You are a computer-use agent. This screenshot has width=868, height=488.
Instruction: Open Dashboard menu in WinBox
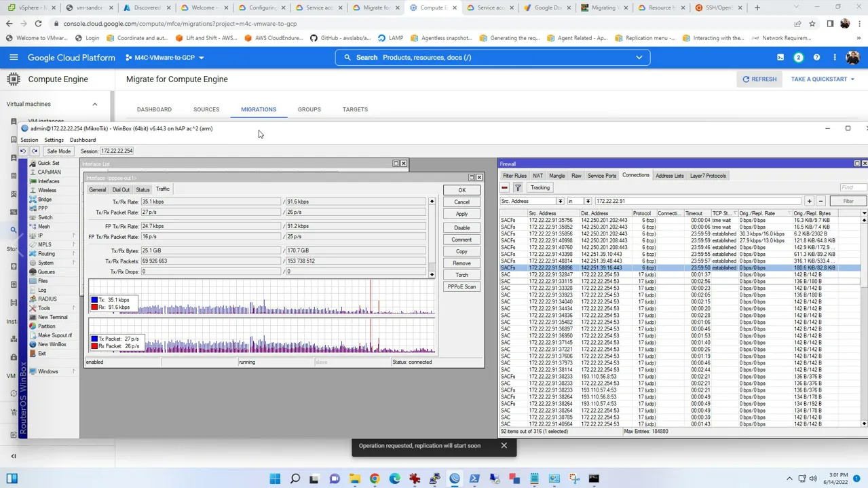pos(83,140)
